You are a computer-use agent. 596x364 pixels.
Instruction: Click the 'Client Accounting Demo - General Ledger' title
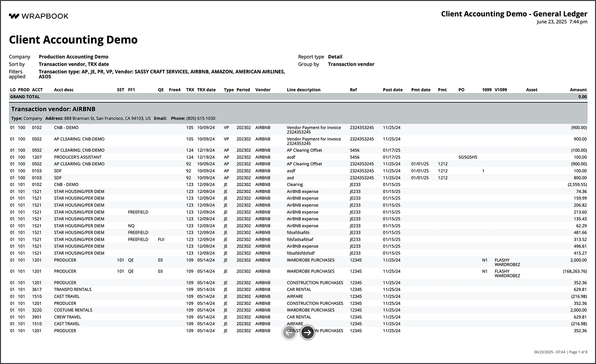[514, 14]
